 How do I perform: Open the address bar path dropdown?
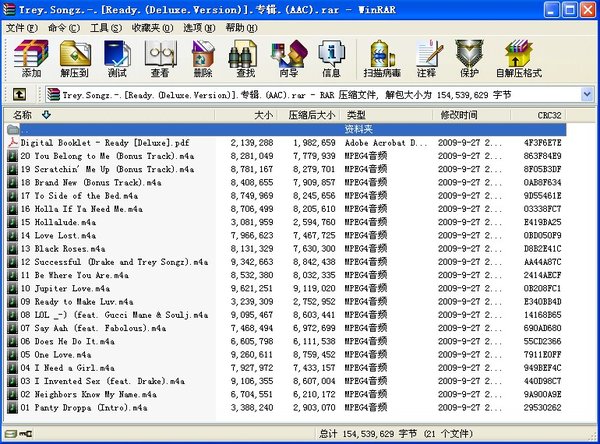587,95
